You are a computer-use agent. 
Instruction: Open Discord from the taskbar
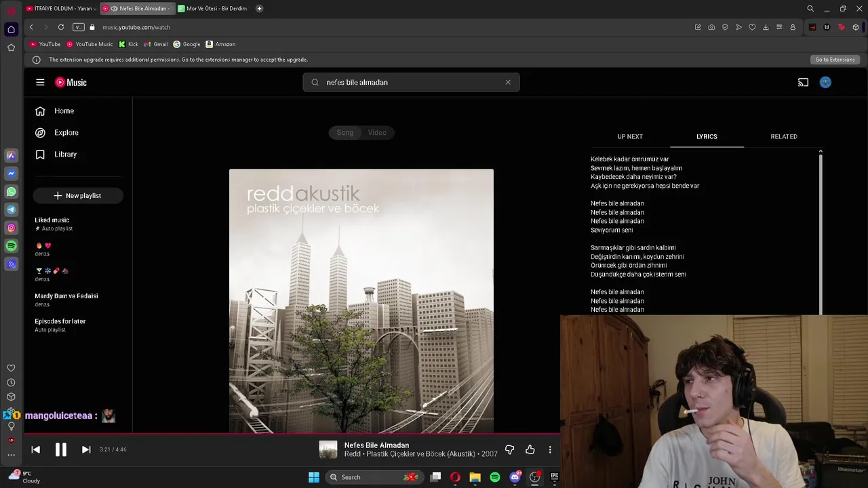tap(515, 477)
